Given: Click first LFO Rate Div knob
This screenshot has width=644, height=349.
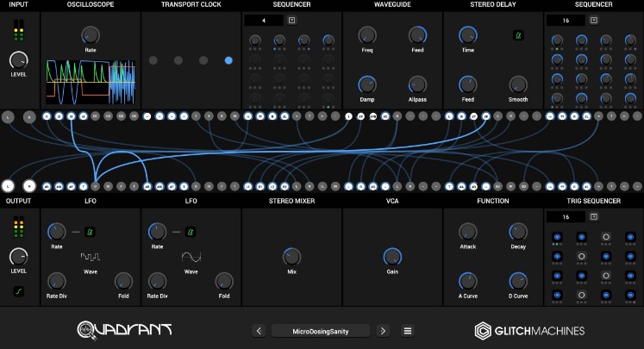Looking at the screenshot, I should (x=57, y=281).
